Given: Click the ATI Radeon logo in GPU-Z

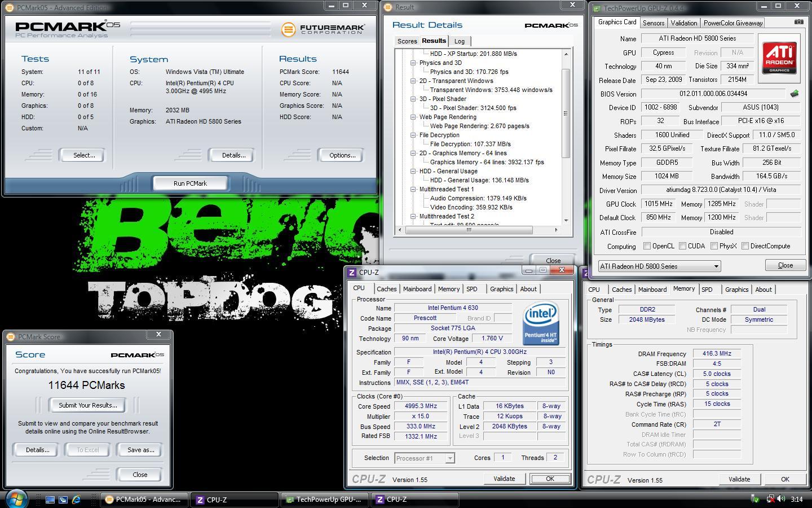Looking at the screenshot, I should click(x=779, y=57).
